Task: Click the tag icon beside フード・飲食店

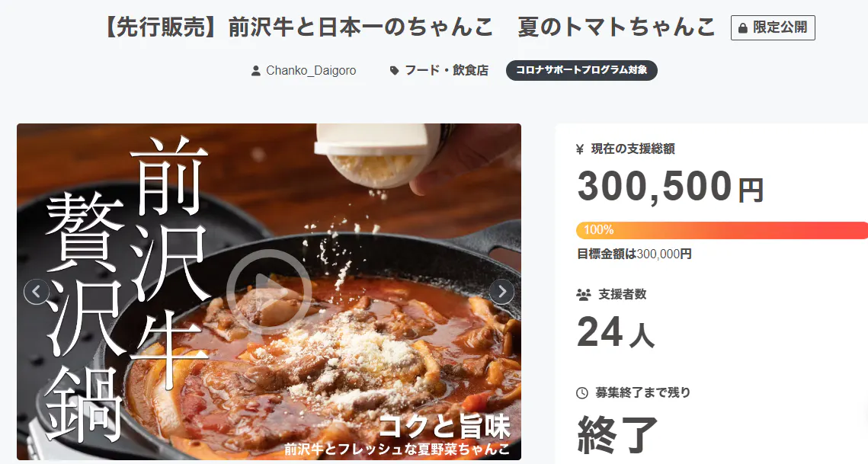Action: (394, 70)
